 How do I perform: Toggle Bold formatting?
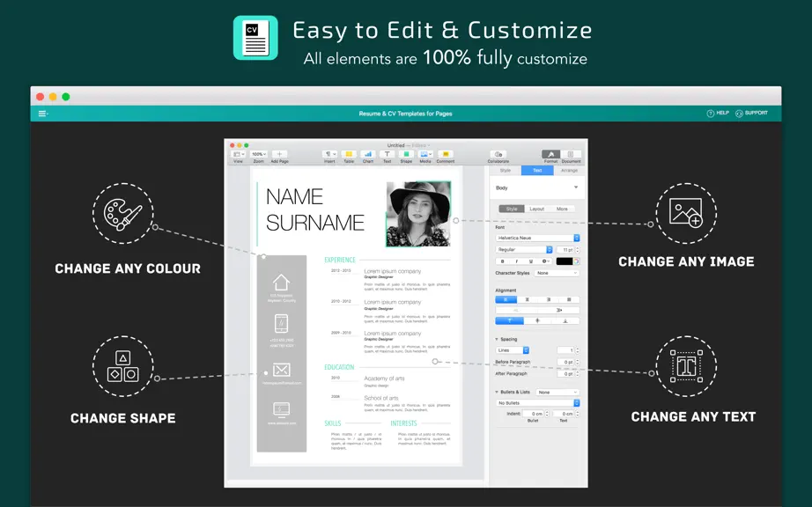(502, 261)
